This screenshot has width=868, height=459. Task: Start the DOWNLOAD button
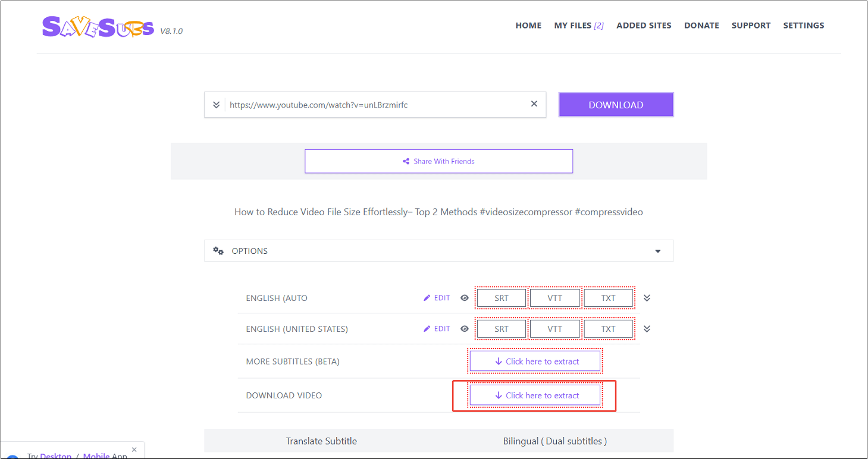pos(616,104)
